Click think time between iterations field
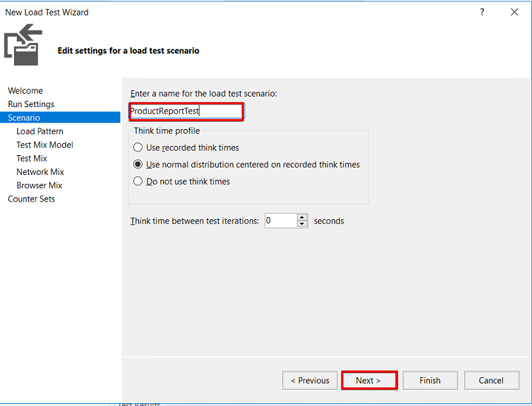This screenshot has width=532, height=406. pos(280,221)
